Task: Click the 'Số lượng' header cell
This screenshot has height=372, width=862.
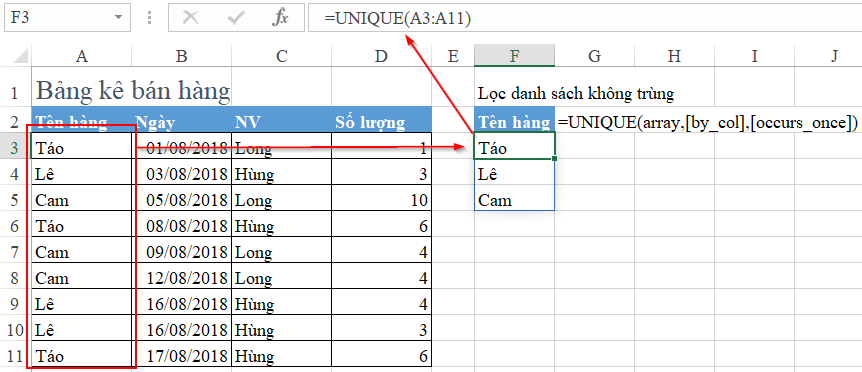Action: (382, 121)
